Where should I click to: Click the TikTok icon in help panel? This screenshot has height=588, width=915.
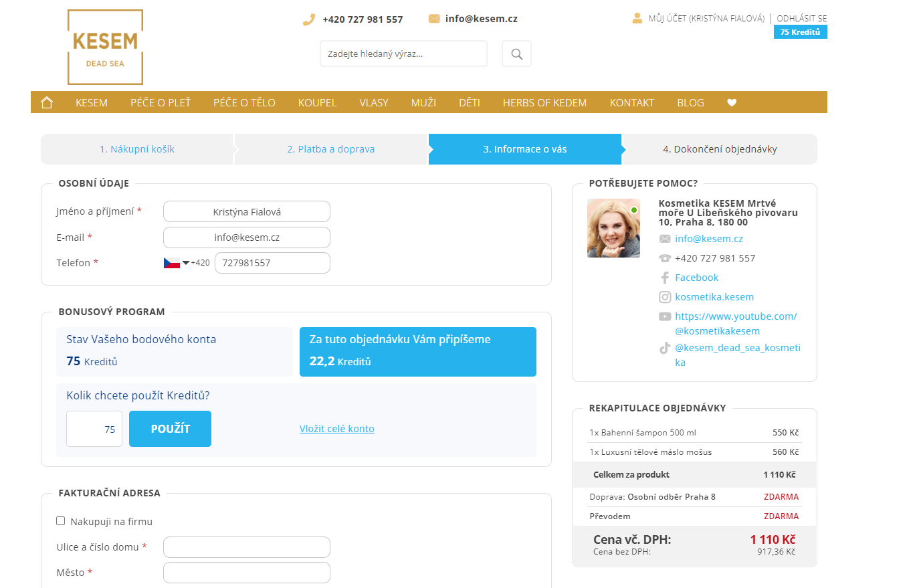pos(665,348)
